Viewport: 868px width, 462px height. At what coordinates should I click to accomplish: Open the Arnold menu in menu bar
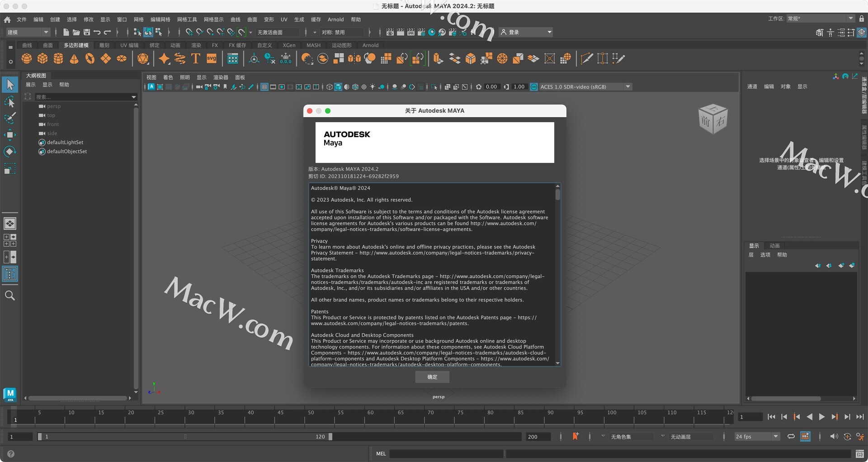(x=335, y=19)
